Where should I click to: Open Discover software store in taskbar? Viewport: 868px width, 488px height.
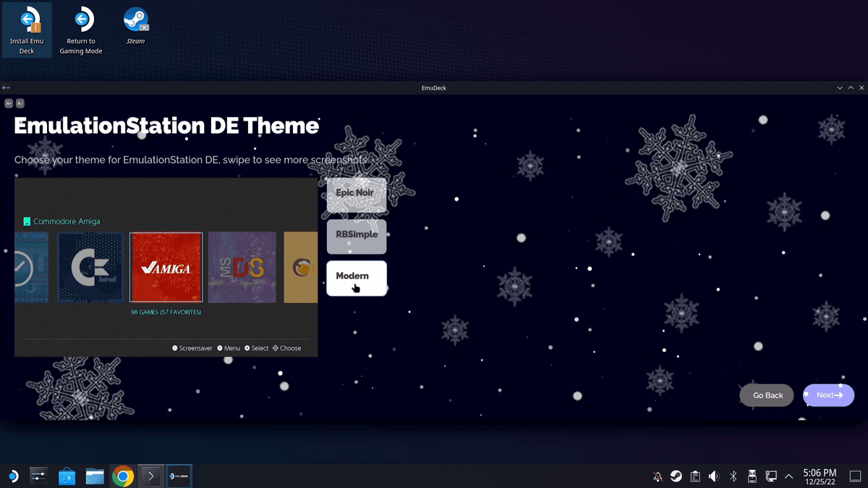pos(67,476)
